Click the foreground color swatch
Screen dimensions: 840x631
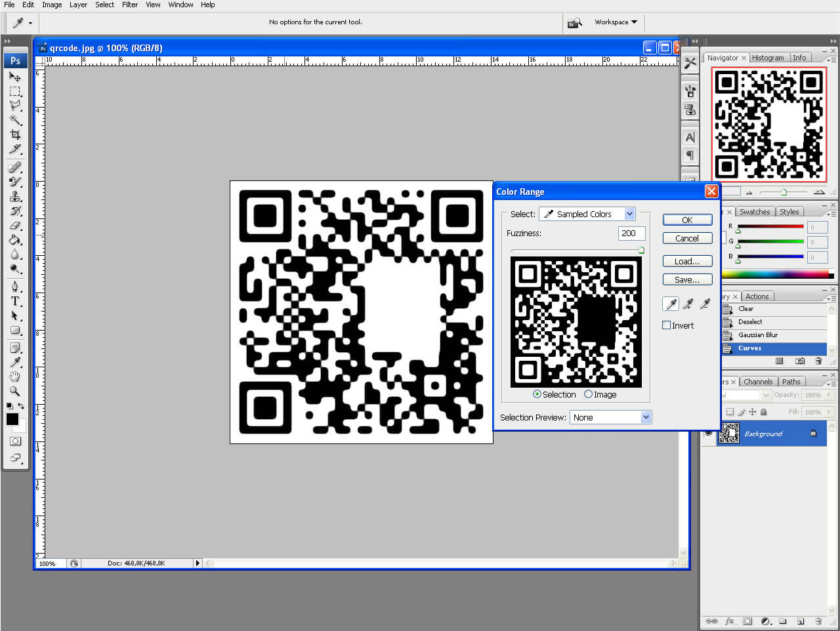(x=12, y=419)
